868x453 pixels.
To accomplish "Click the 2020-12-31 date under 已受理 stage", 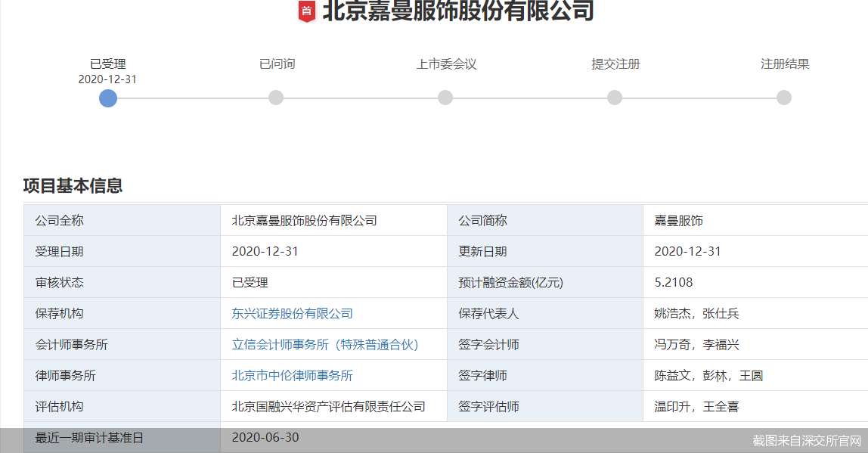I will 107,79.
